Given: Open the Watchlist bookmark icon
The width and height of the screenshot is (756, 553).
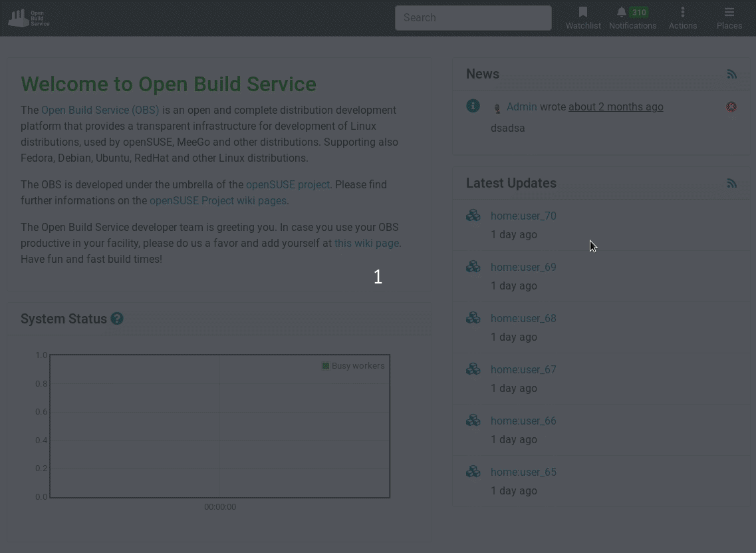Looking at the screenshot, I should pos(582,12).
